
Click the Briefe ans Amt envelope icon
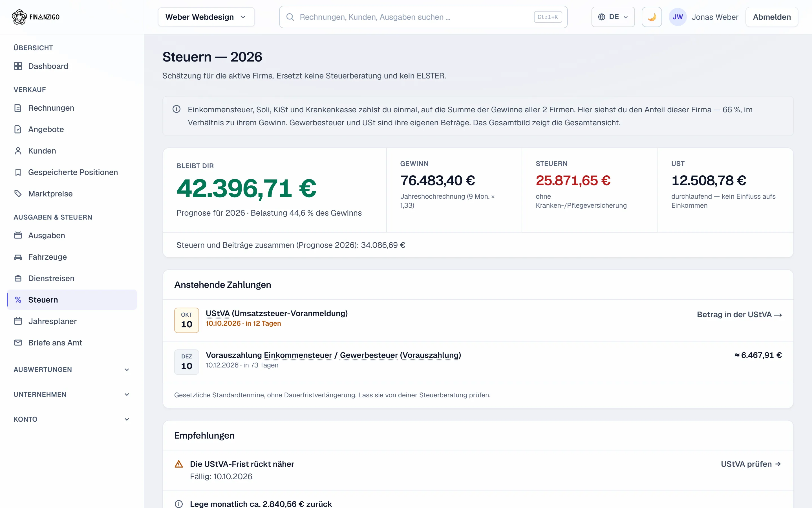(18, 343)
